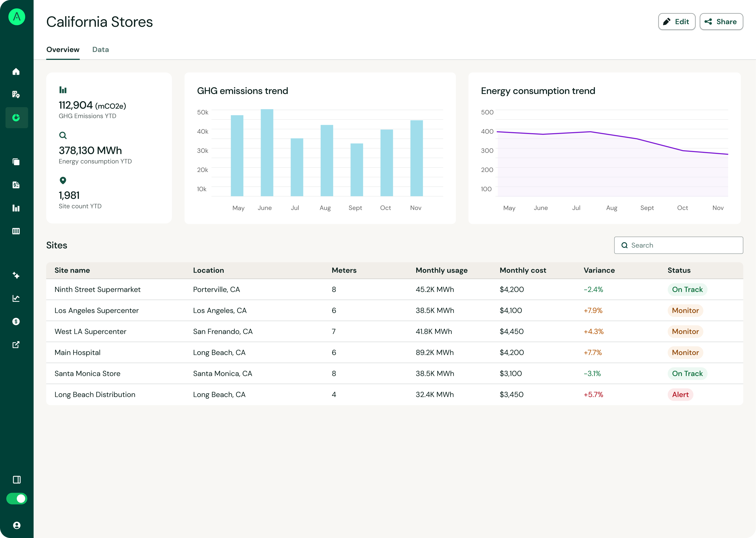Open the buildings location icon in sidebar
The image size is (756, 538).
pyautogui.click(x=16, y=94)
